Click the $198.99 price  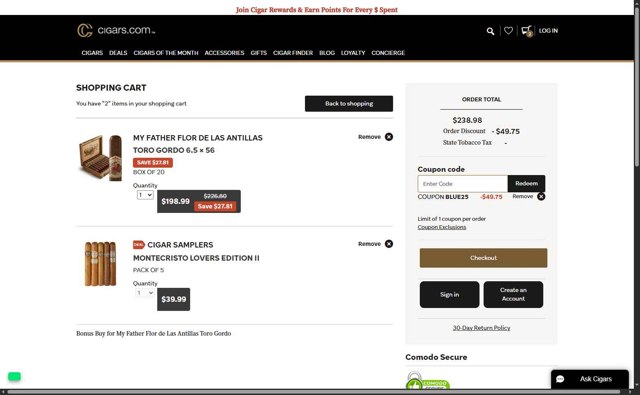[176, 201]
